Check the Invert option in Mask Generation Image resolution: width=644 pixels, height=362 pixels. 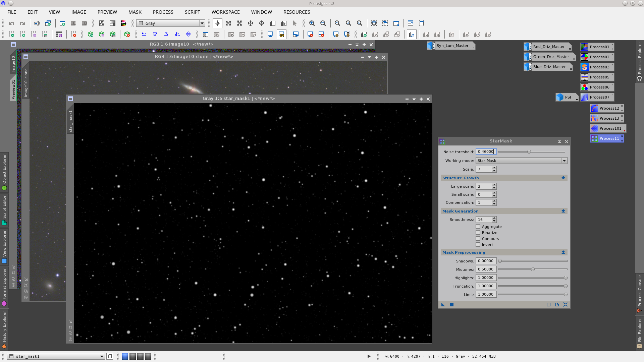click(x=478, y=244)
